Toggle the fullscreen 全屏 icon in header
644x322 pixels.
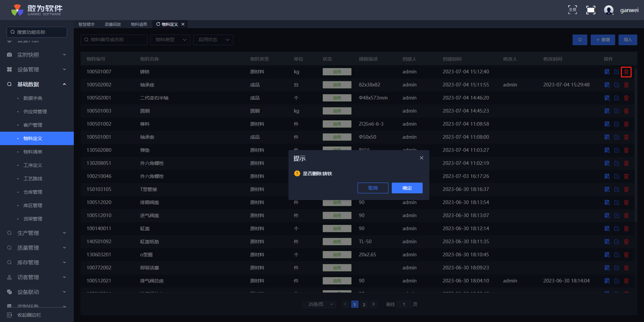[x=572, y=10]
